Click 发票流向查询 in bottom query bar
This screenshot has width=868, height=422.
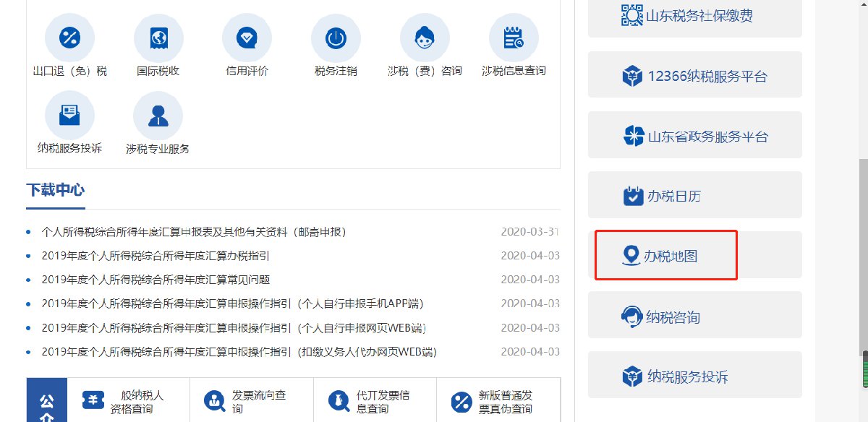(x=251, y=402)
